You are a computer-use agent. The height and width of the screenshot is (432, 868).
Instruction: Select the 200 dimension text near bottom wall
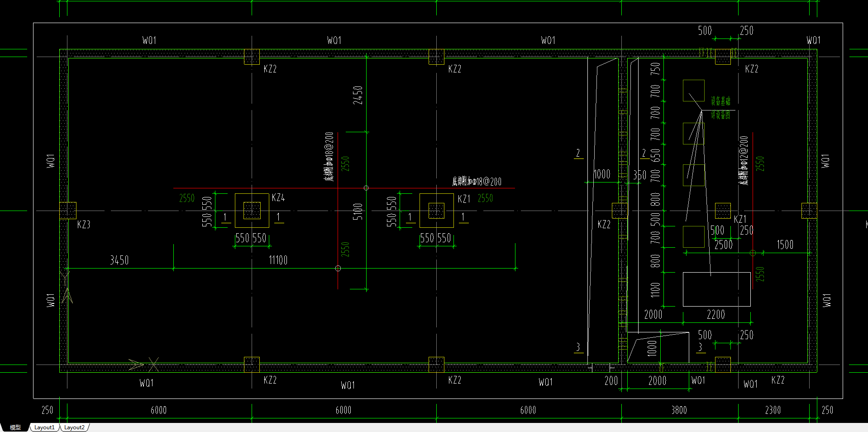[611, 381]
